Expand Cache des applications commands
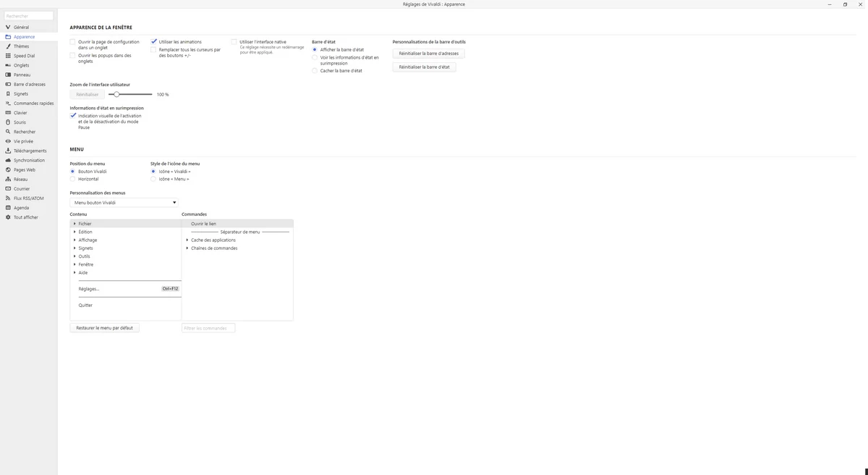Viewport: 868px width, 475px height. click(x=187, y=240)
